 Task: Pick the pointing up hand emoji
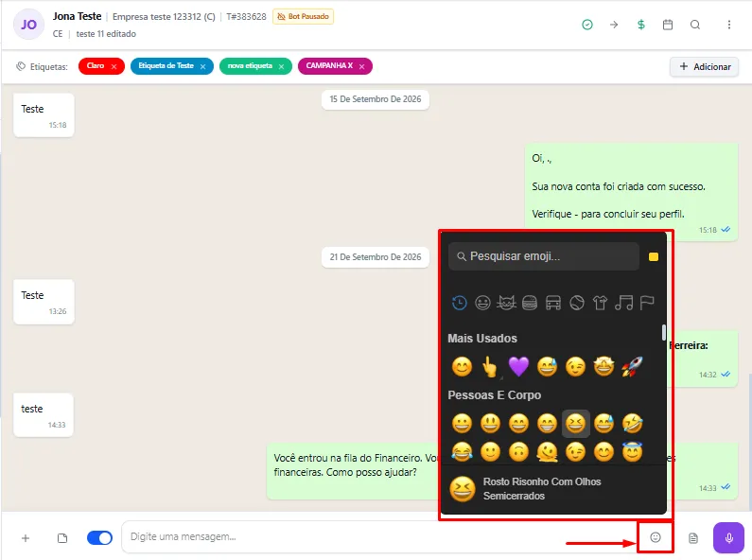[x=490, y=367]
